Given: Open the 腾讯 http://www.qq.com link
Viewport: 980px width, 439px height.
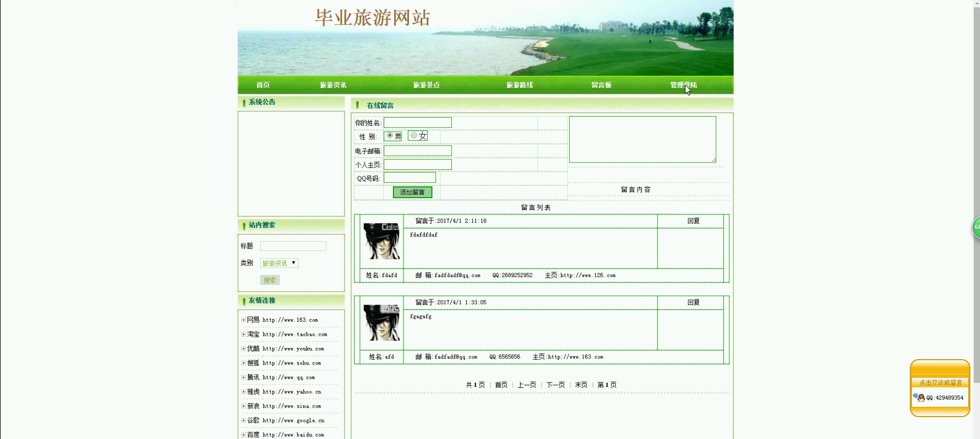Looking at the screenshot, I should click(281, 378).
